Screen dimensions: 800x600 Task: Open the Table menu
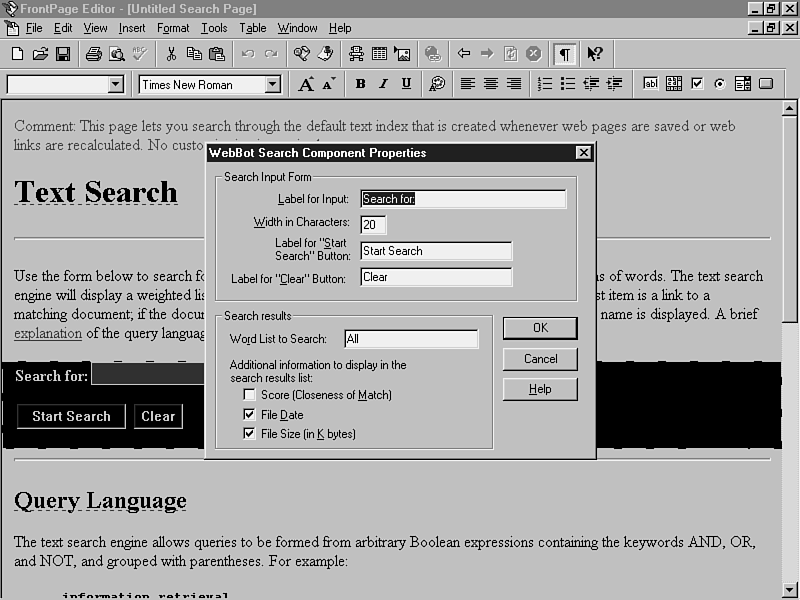point(253,28)
